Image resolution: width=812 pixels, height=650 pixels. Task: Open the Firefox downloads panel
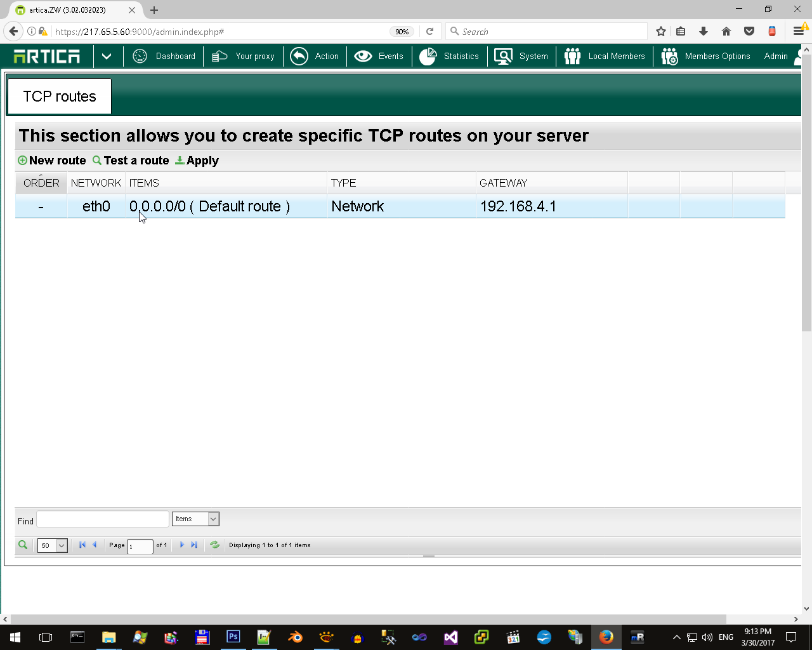tap(704, 31)
